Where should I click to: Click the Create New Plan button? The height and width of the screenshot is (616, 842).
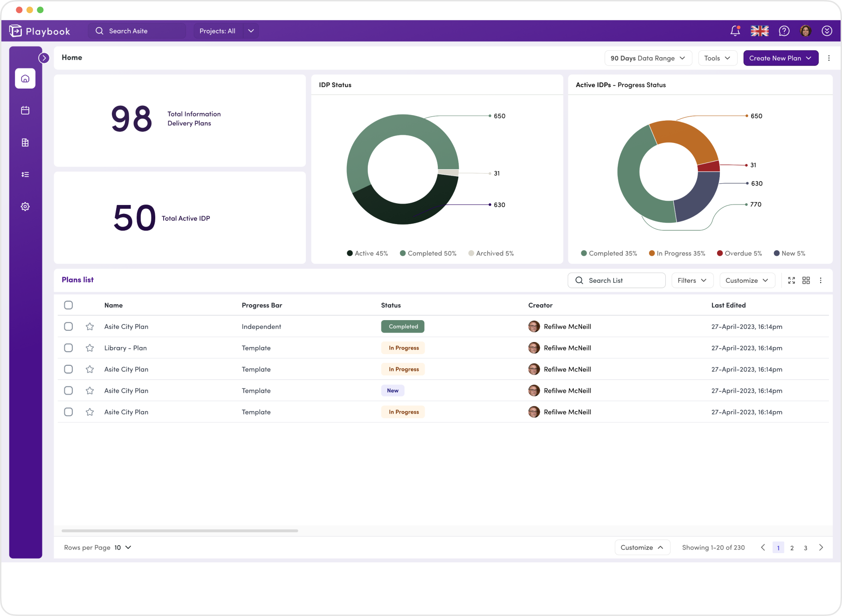click(x=780, y=58)
